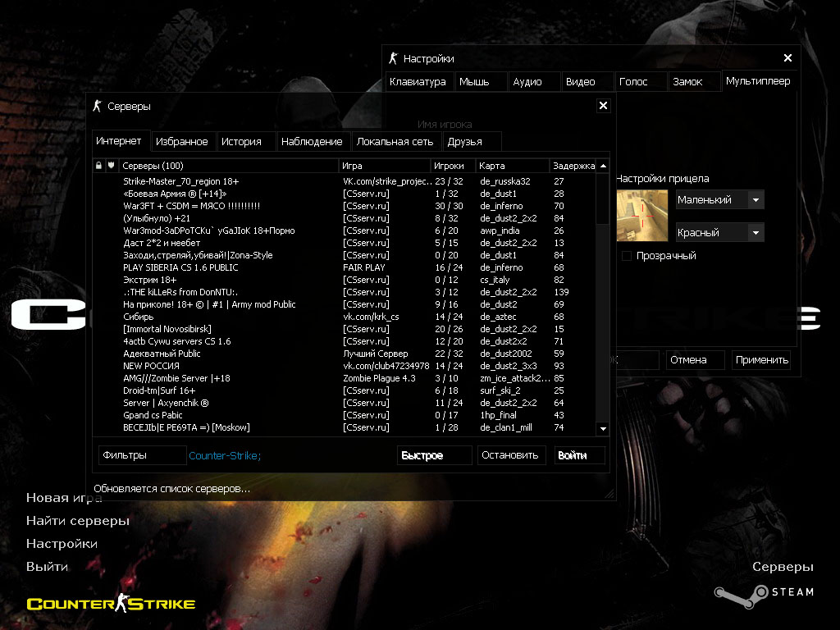Click the Серверы window resize grip
The width and height of the screenshot is (840, 630).
click(609, 495)
